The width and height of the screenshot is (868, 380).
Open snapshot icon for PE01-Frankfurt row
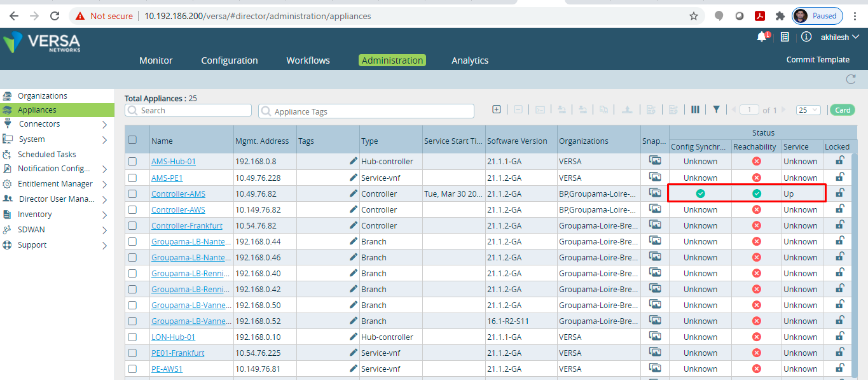tap(654, 352)
